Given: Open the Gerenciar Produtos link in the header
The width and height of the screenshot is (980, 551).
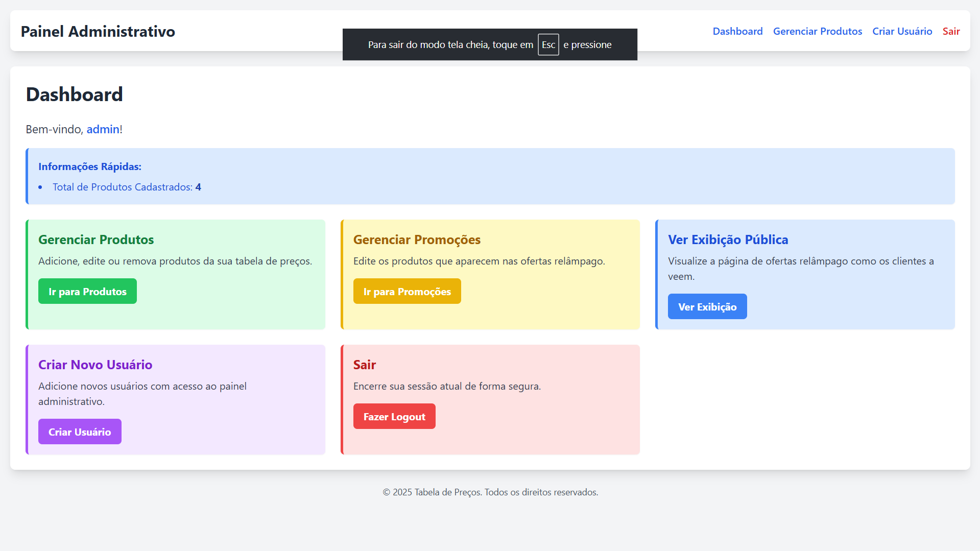Looking at the screenshot, I should click(817, 31).
